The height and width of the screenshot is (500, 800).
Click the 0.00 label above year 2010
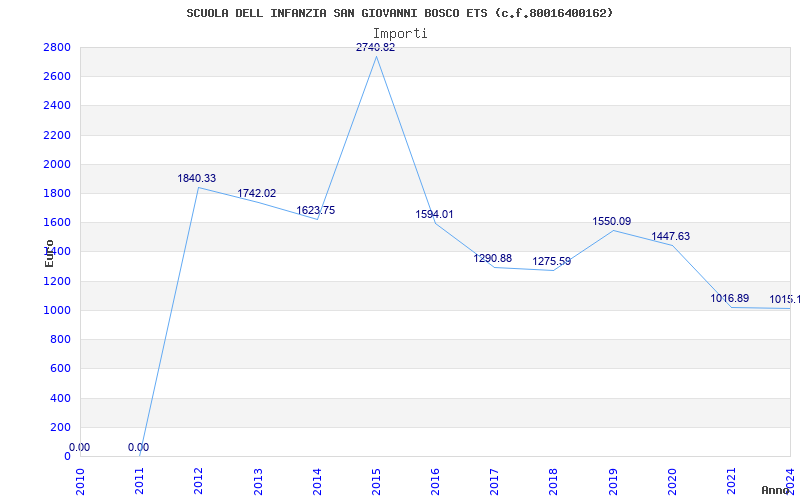[80, 447]
